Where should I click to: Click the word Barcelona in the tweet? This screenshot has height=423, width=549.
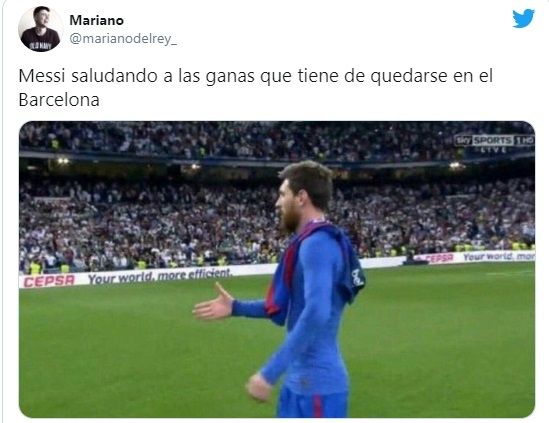[59, 100]
